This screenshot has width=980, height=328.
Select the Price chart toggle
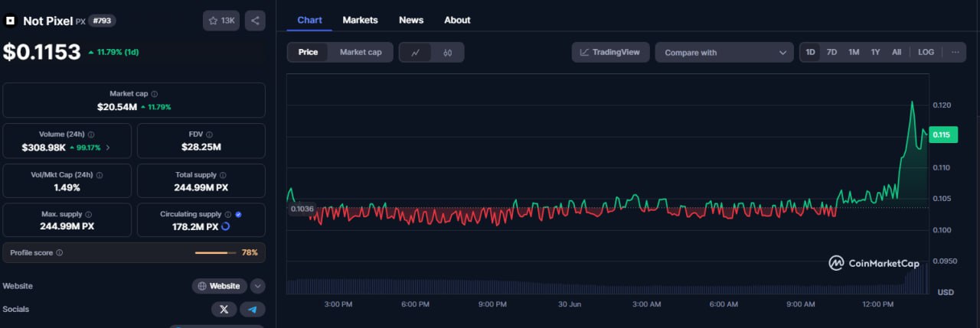pos(308,52)
